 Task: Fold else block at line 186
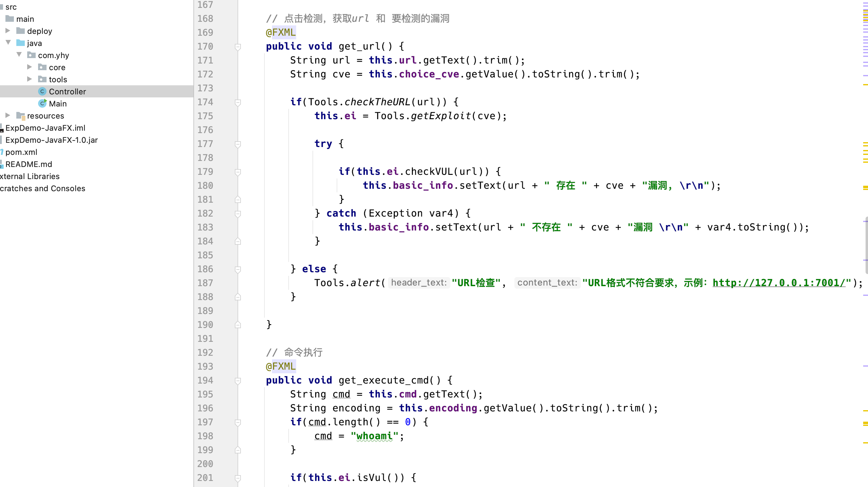tap(238, 270)
